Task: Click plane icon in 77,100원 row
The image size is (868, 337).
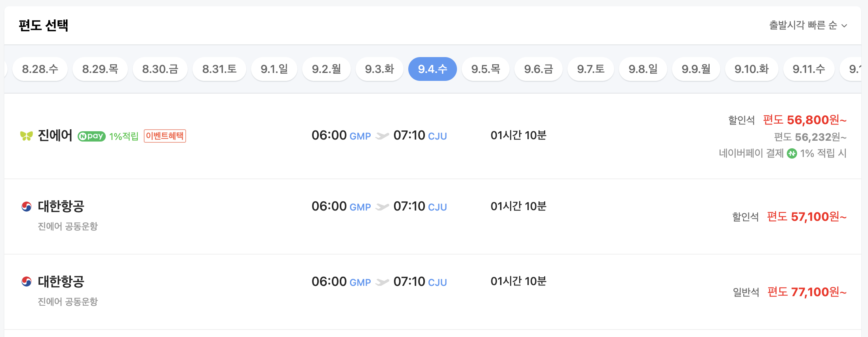Action: point(382,282)
